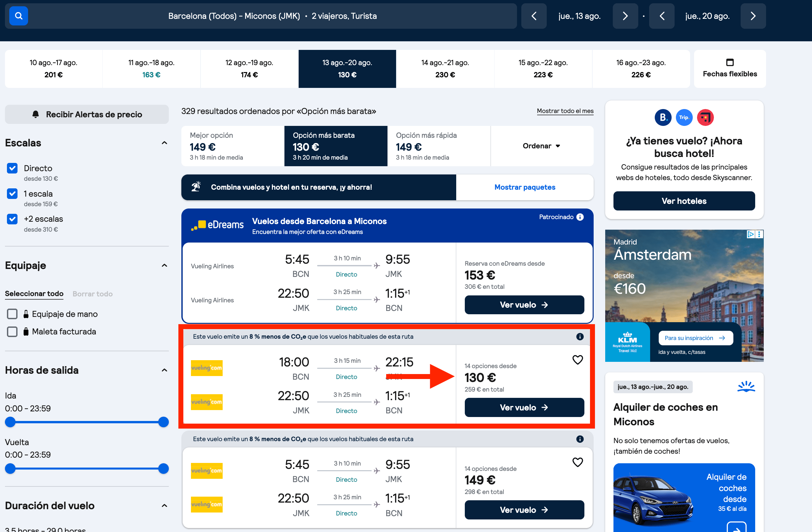Screen dimensions: 812x532
Task: Save the 130 € flight with heart icon
Action: (x=577, y=360)
